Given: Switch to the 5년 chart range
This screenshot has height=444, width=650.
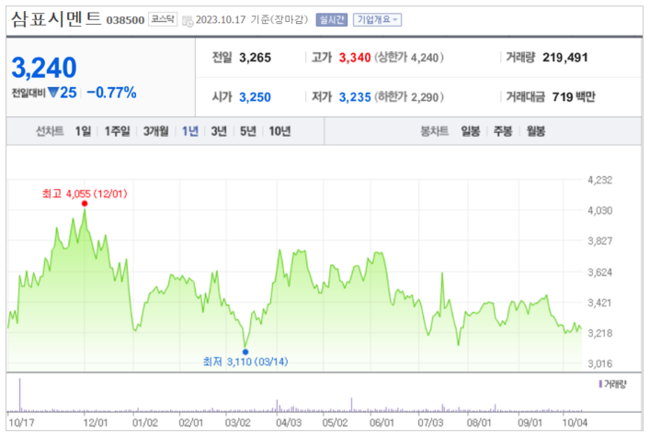Looking at the screenshot, I should 247,131.
